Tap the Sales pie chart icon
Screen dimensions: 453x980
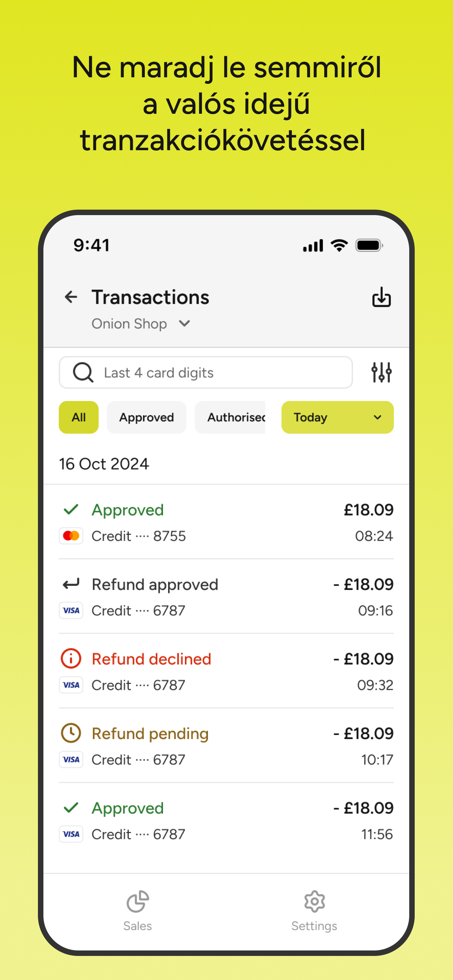point(138,901)
